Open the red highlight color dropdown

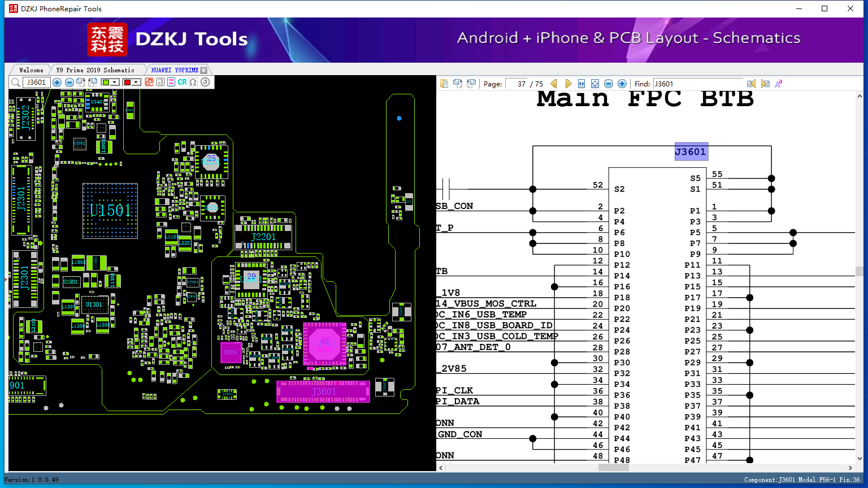[x=136, y=82]
